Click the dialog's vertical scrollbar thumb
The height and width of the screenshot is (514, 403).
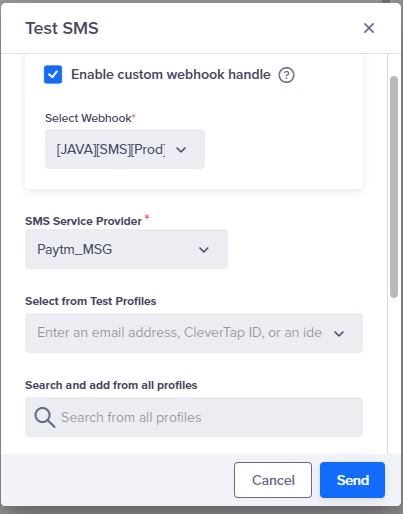pos(394,187)
